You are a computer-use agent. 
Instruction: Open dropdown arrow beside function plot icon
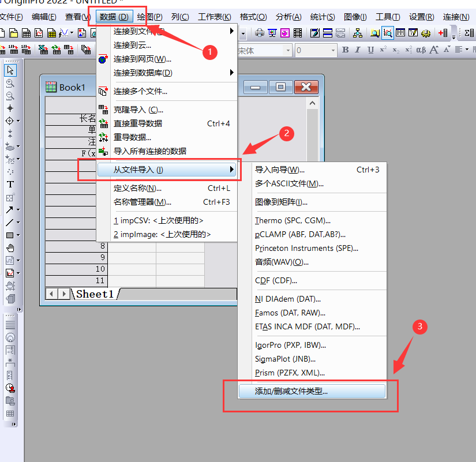pyautogui.click(x=72, y=33)
